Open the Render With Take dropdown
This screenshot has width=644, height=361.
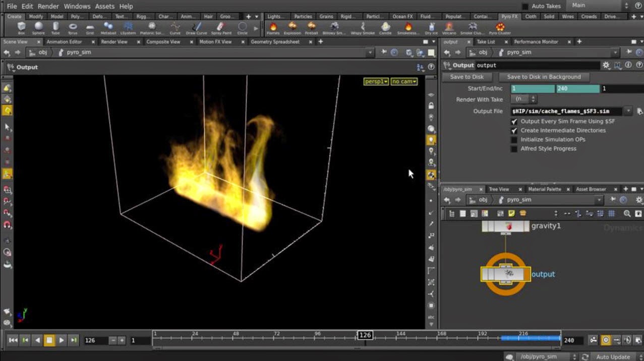[524, 99]
